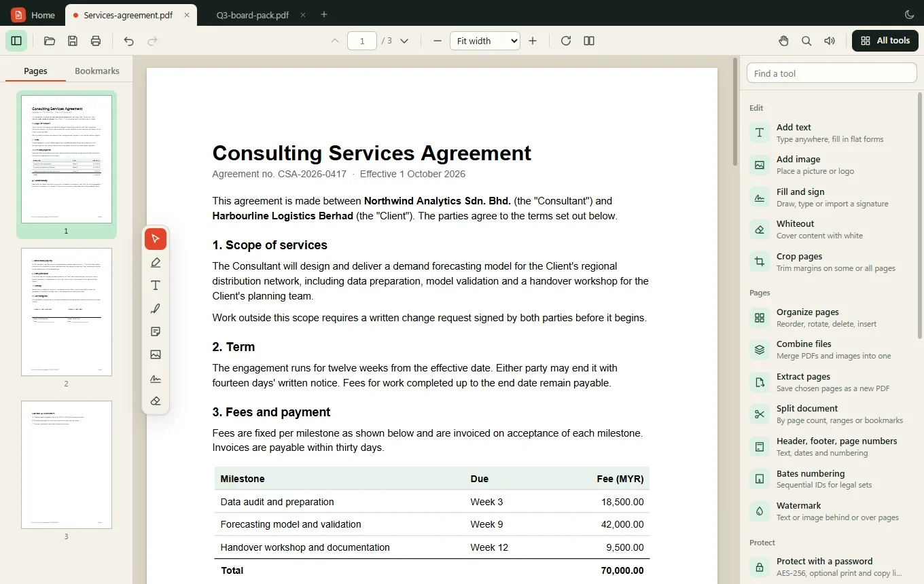Start read aloud with speaker icon
Screen dimensions: 924x584
pos(830,41)
